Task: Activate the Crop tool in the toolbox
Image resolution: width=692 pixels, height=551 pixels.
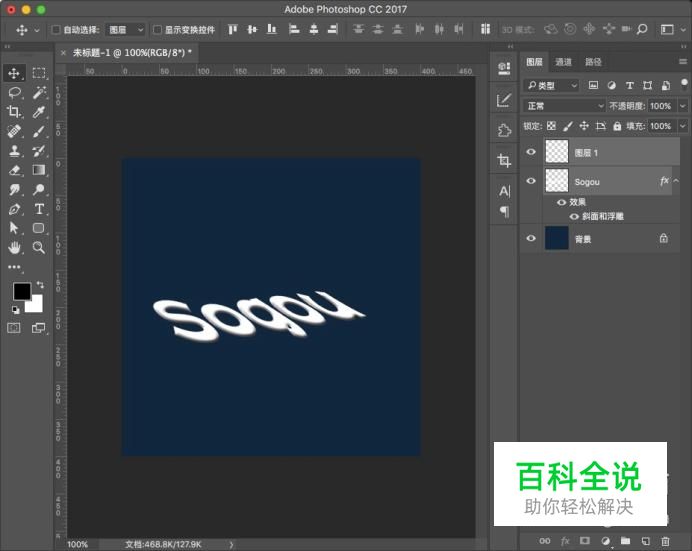Action: click(x=14, y=112)
